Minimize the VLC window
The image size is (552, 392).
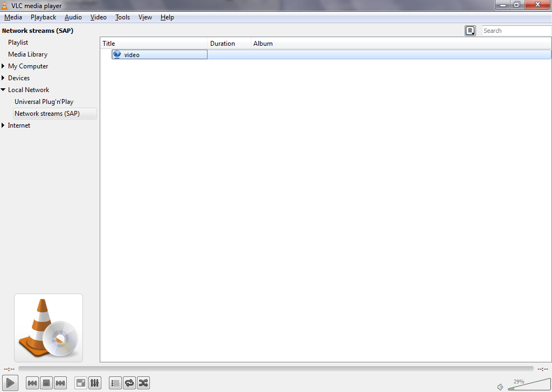[x=503, y=4]
